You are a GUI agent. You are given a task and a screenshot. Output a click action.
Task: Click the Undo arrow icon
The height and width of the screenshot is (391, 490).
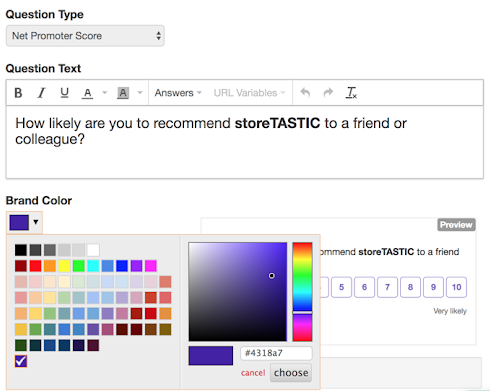(x=305, y=92)
